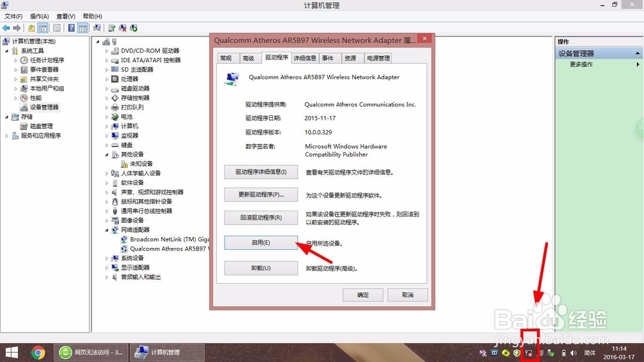The width and height of the screenshot is (644, 362).
Task: Click the 更新驱动程序(P)... button
Action: point(261,195)
